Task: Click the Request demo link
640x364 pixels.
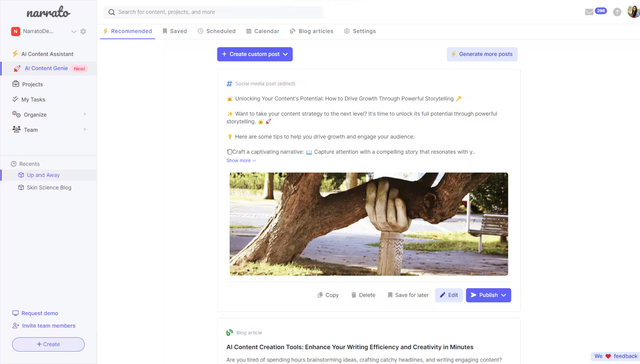Action: [40, 313]
